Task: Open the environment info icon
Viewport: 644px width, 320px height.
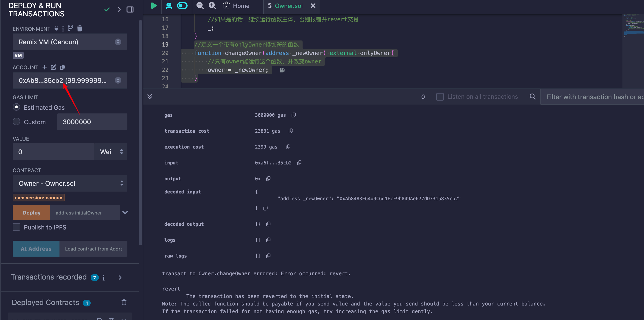Action: tap(63, 29)
